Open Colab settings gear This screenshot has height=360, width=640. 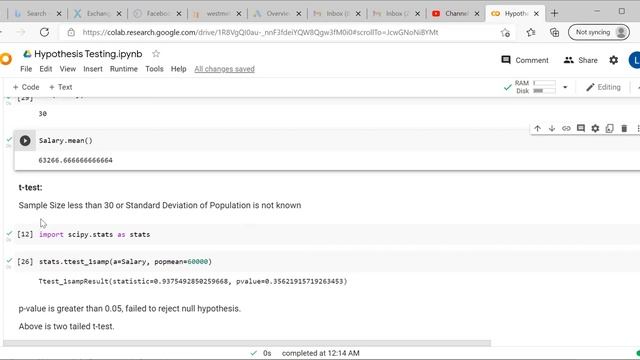click(613, 60)
